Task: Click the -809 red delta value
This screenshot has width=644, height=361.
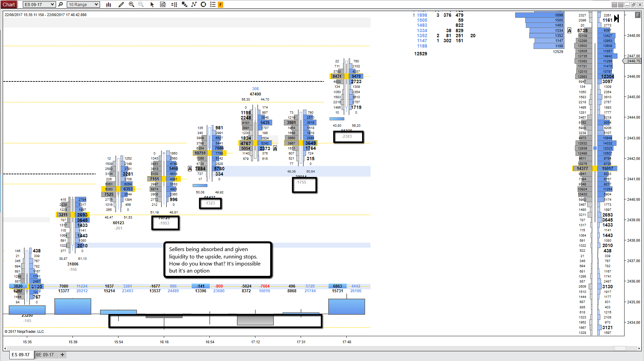Action: (x=219, y=286)
